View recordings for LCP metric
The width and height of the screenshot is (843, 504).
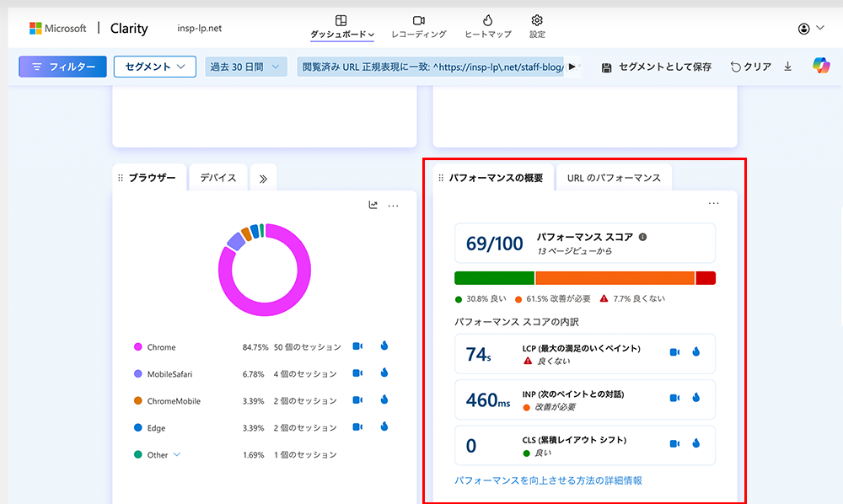(x=674, y=352)
